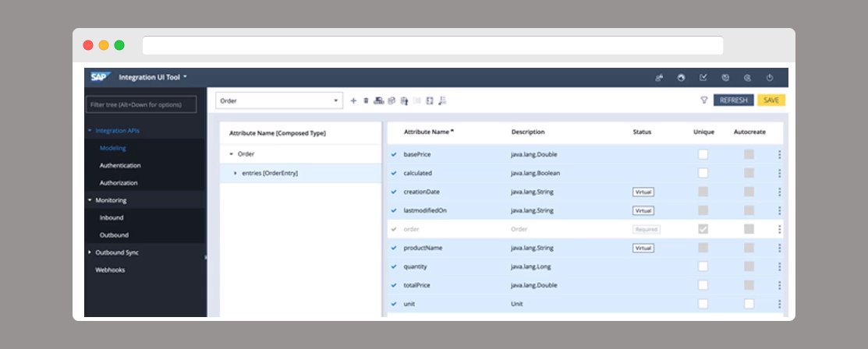The image size is (868, 349).
Task: Open three-dot menu for totalPrice row
Action: click(x=779, y=285)
